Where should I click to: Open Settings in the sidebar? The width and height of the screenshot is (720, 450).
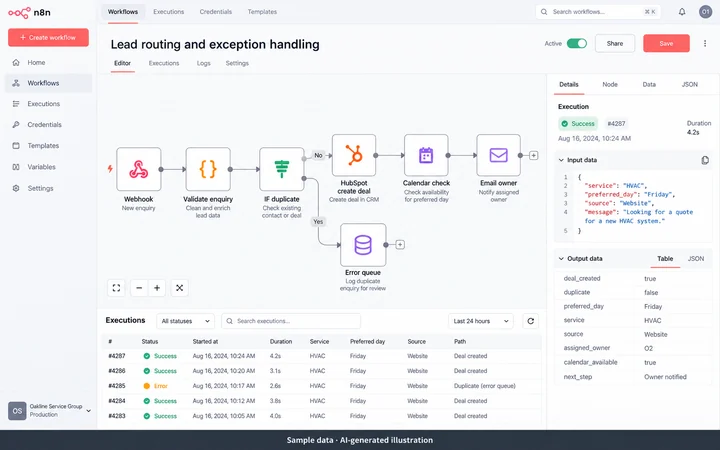pos(48,188)
